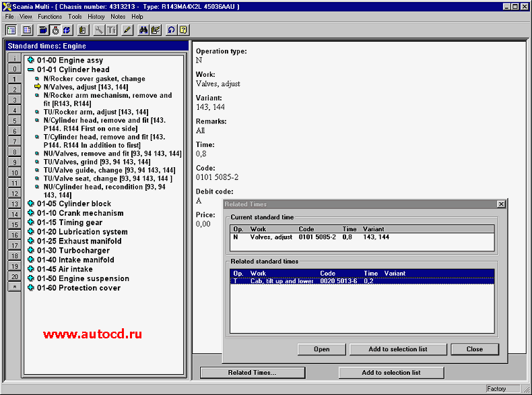This screenshot has height=395, width=532.
Task: Select N/Rocker cover gasket, change
Action: [94, 79]
